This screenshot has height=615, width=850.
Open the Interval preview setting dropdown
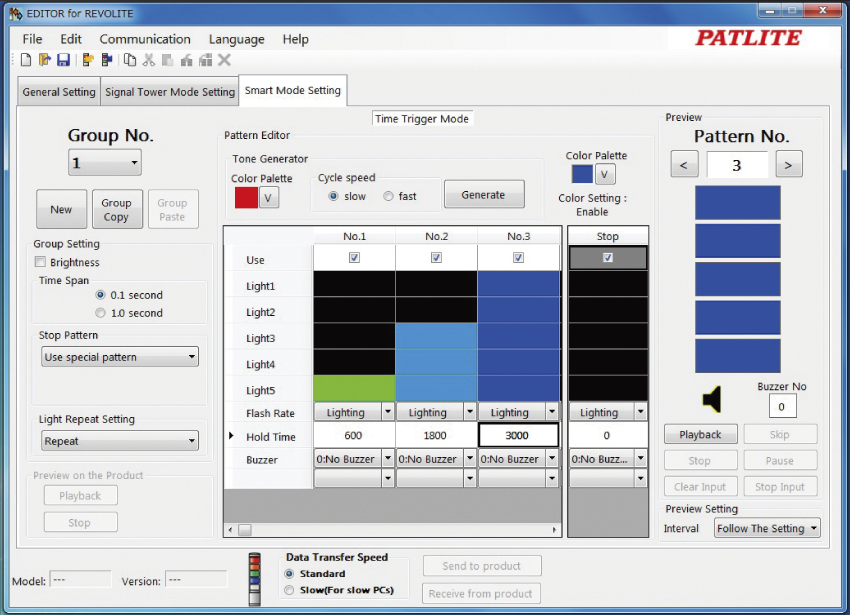point(767,528)
